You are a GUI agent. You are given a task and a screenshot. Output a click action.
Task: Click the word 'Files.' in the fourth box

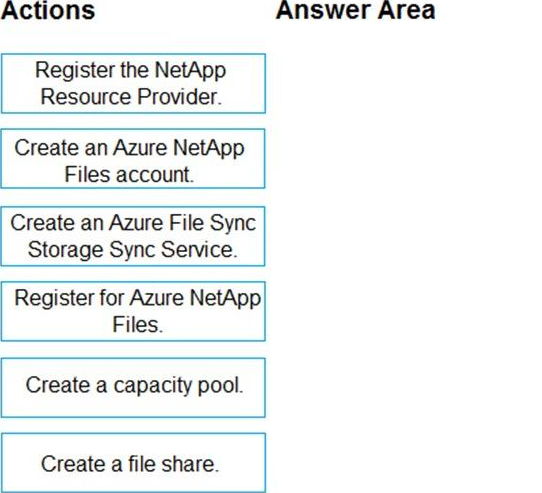coord(138,325)
